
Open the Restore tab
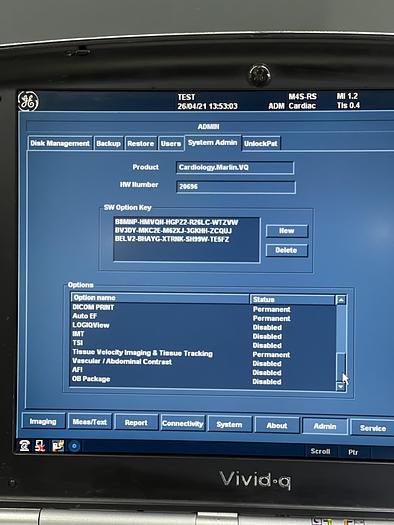pos(141,143)
